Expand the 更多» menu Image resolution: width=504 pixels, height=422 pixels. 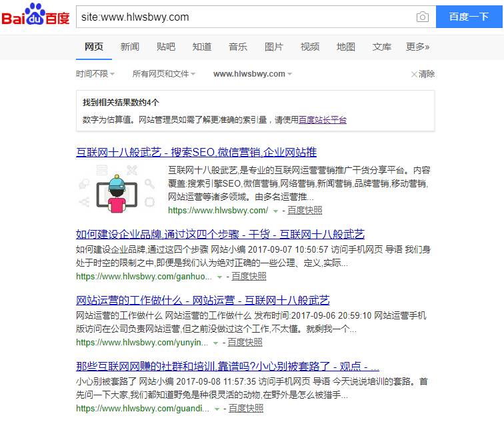[417, 47]
